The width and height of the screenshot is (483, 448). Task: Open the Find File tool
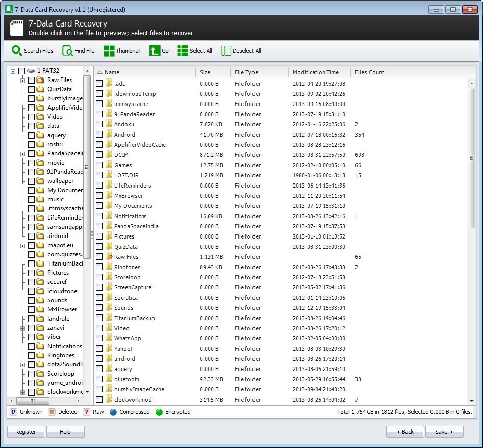point(79,50)
